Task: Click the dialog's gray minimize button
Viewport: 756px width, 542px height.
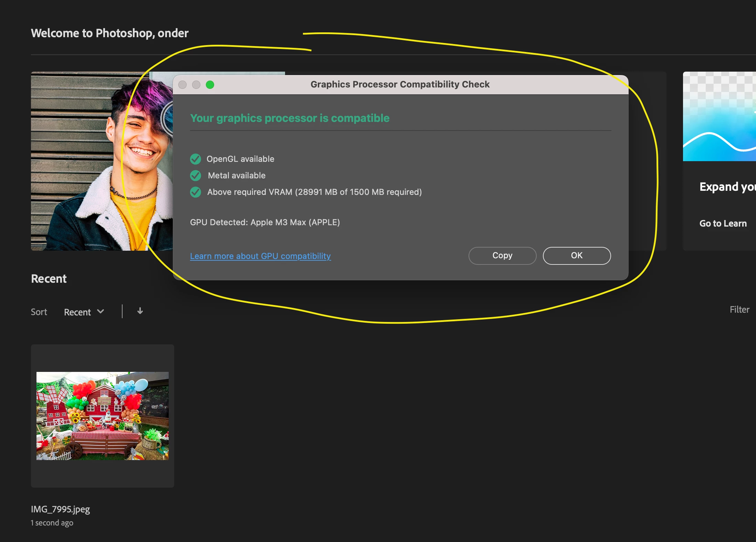Action: point(196,85)
